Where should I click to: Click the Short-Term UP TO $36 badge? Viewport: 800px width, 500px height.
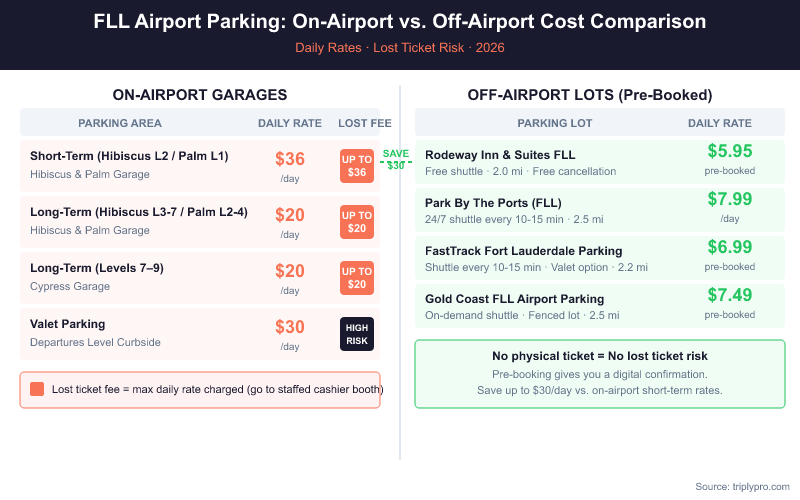coord(357,165)
